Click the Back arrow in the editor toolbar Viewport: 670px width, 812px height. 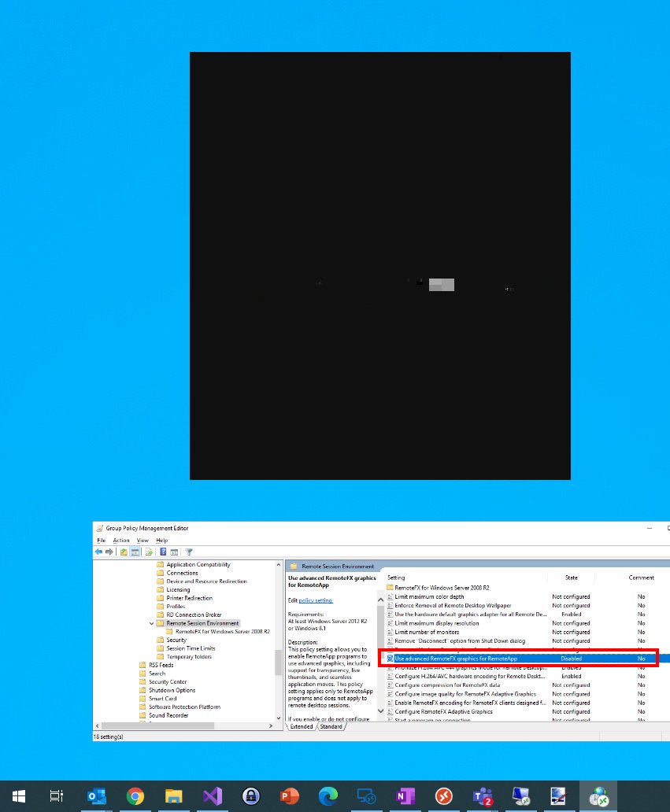[x=98, y=552]
